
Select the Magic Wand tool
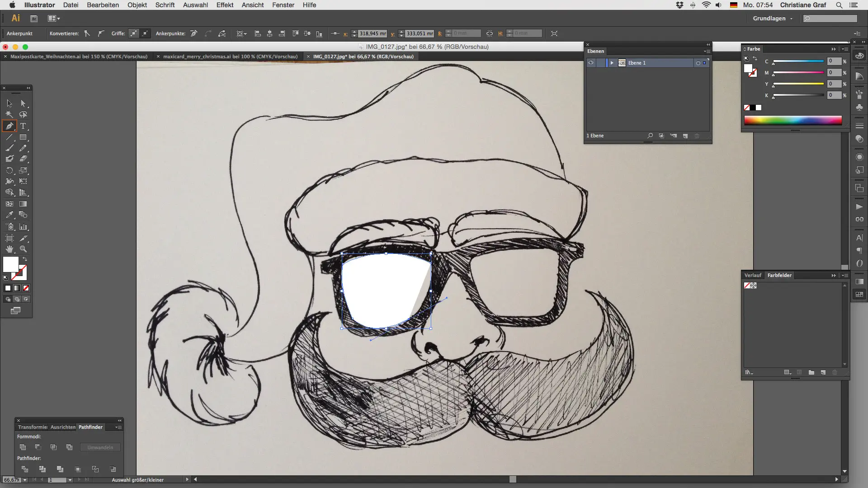[9, 115]
